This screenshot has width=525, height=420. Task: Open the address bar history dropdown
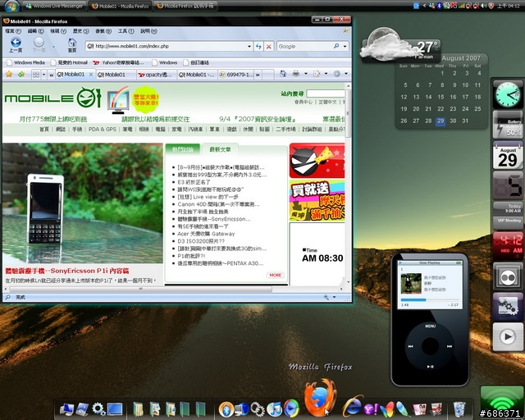(249, 46)
